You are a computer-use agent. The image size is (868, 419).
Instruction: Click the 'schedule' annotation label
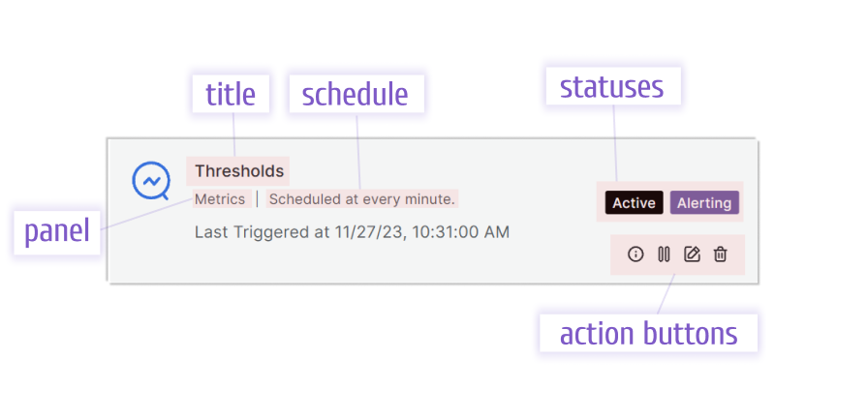coord(356,94)
